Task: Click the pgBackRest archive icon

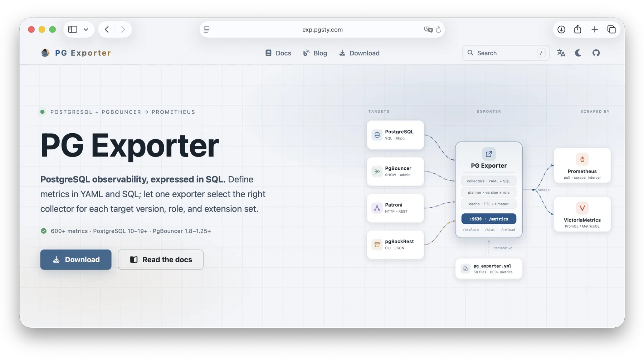Action: pyautogui.click(x=377, y=244)
